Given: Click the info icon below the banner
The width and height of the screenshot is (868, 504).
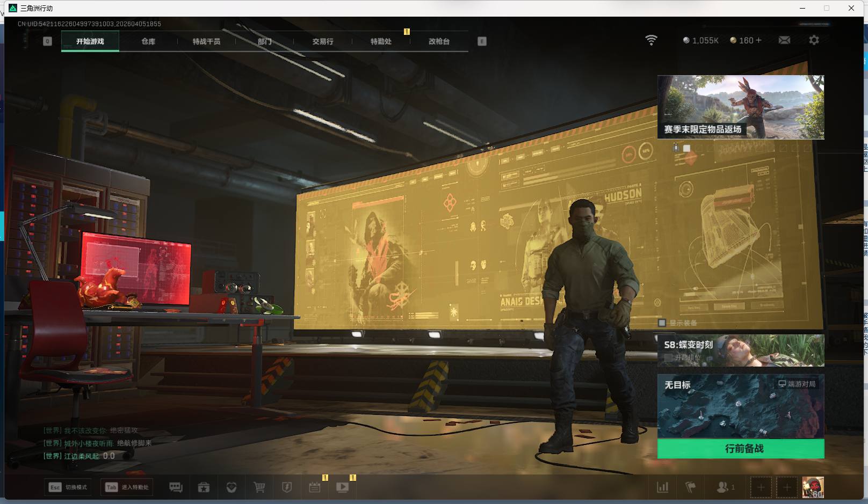Looking at the screenshot, I should 676,148.
